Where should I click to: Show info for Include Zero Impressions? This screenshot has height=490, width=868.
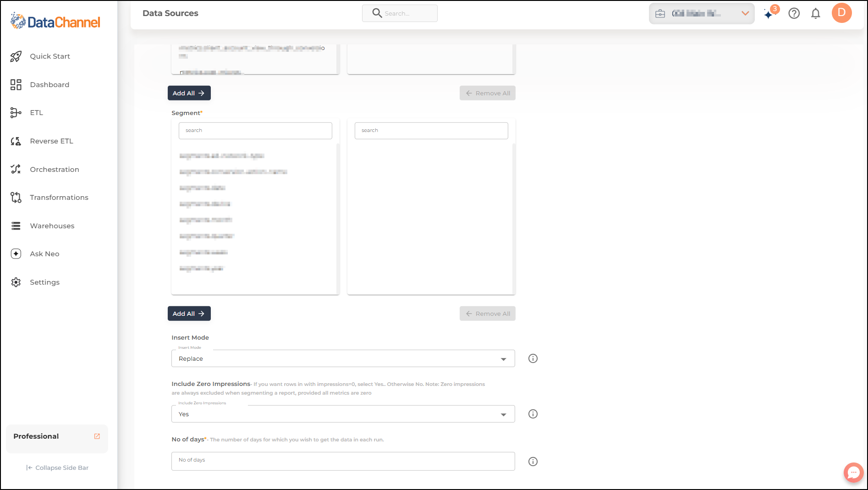click(x=533, y=414)
